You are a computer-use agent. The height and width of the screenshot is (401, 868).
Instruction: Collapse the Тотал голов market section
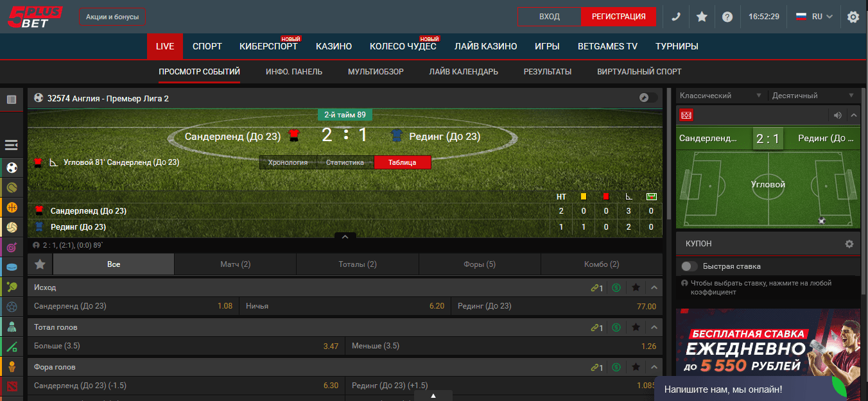(x=654, y=327)
